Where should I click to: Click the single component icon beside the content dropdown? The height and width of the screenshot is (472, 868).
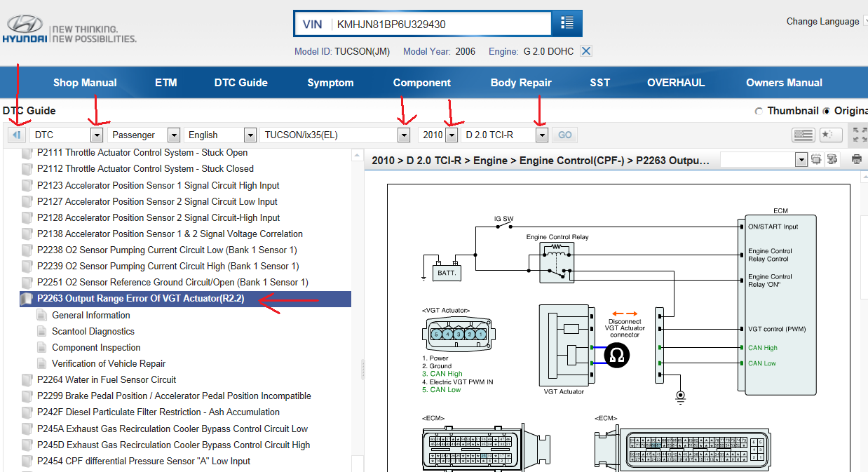tap(817, 160)
